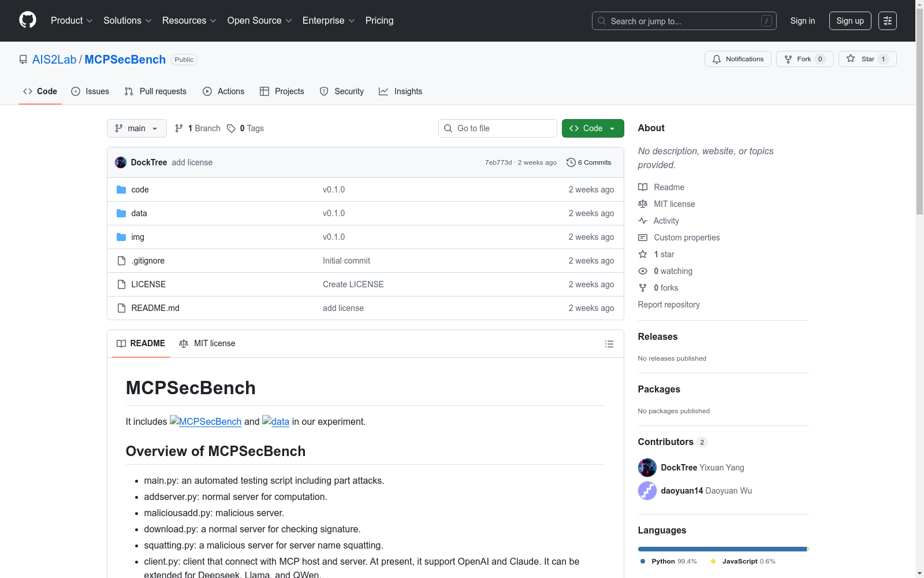Click DockTree's avatar in commit bar
The image size is (924, 578).
[121, 162]
